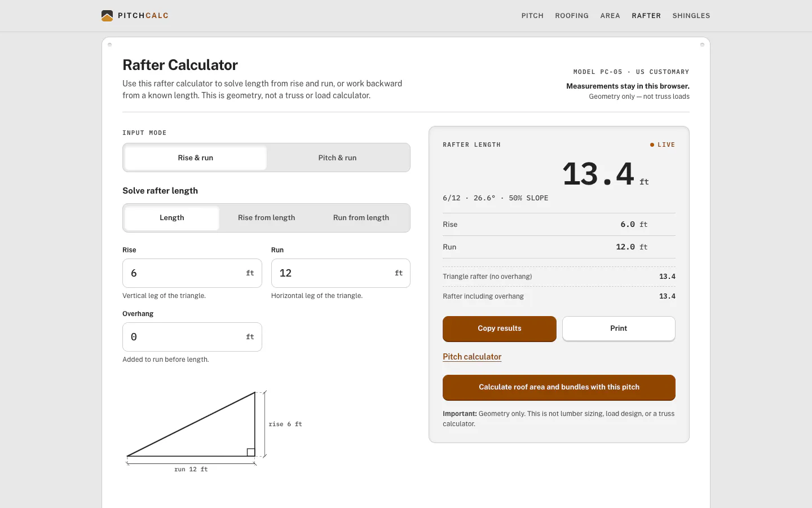Go to the AREA nav item
This screenshot has width=812, height=508.
coord(610,16)
